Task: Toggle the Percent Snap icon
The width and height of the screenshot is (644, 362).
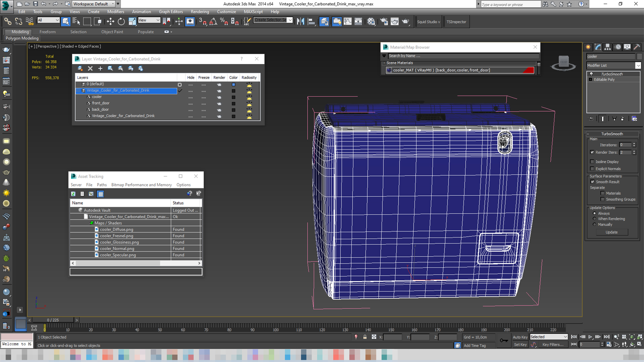Action: pos(224,21)
